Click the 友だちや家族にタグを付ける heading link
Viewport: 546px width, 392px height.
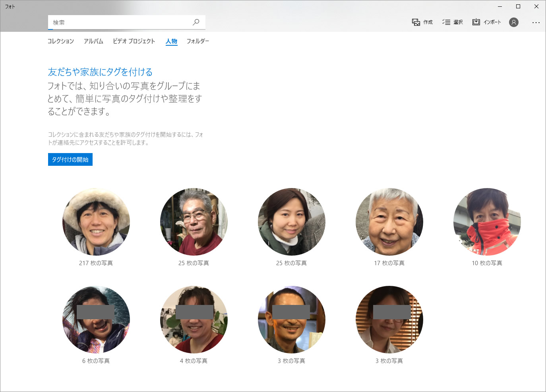100,72
